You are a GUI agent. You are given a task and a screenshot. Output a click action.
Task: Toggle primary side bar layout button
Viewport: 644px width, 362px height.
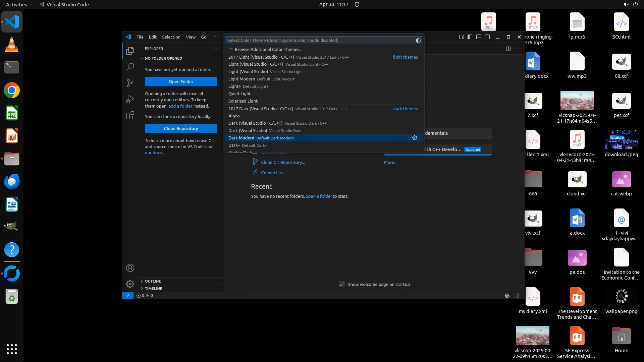[x=470, y=37]
